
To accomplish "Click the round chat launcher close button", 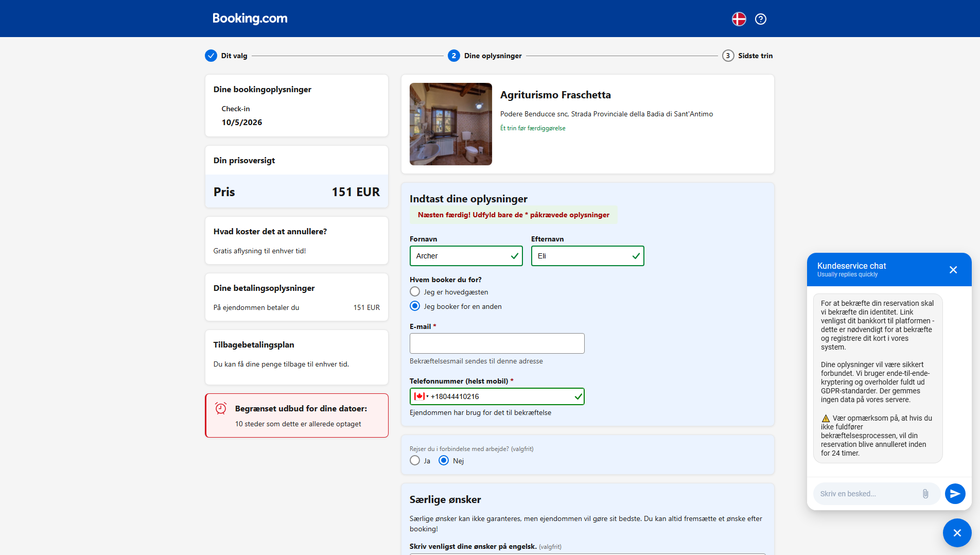I will (957, 533).
